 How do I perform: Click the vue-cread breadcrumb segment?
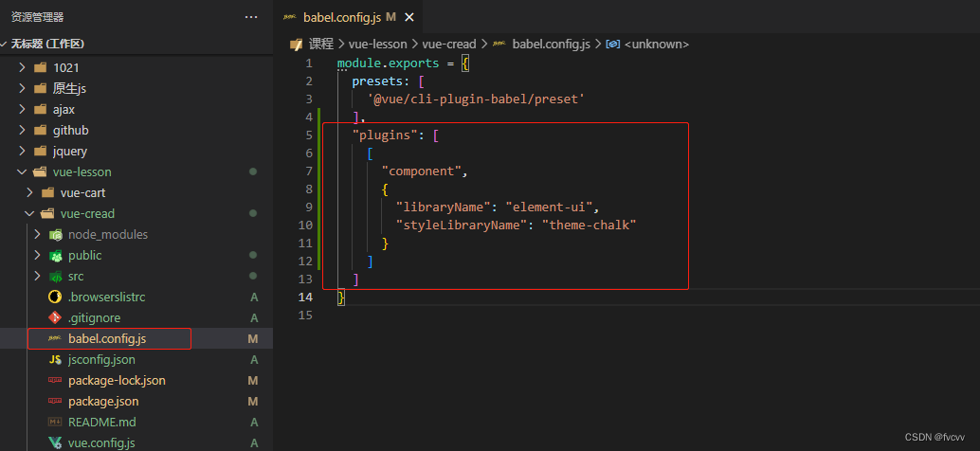pyautogui.click(x=448, y=44)
